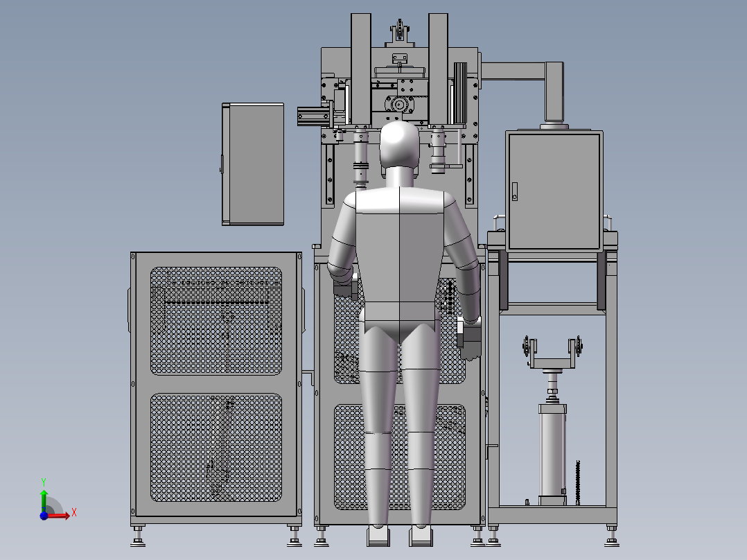Image resolution: width=747 pixels, height=560 pixels.
Task: Click the red X axis arrow of the triad
Action: click(x=59, y=516)
